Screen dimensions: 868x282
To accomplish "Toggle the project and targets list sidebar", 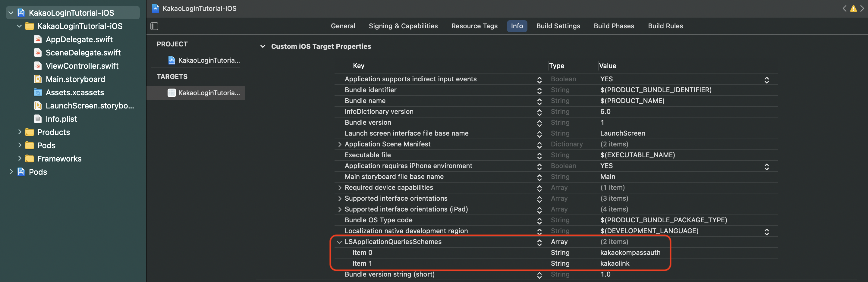I will 154,26.
